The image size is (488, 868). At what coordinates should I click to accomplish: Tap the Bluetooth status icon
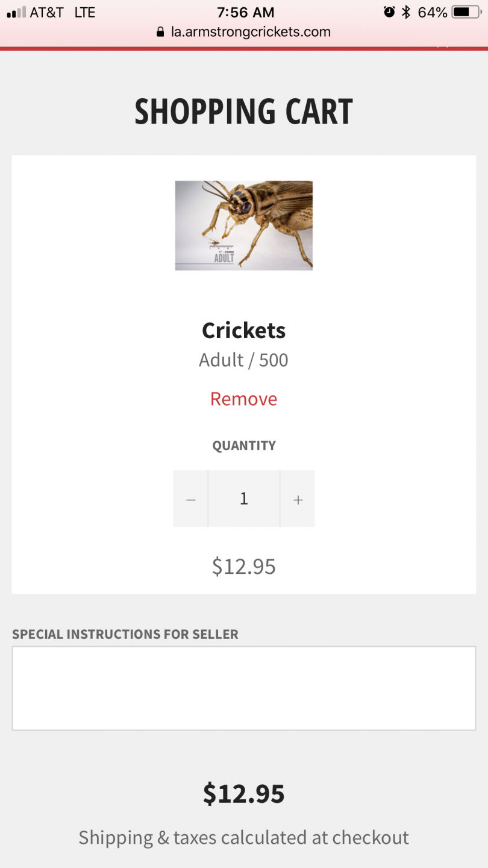(x=406, y=12)
